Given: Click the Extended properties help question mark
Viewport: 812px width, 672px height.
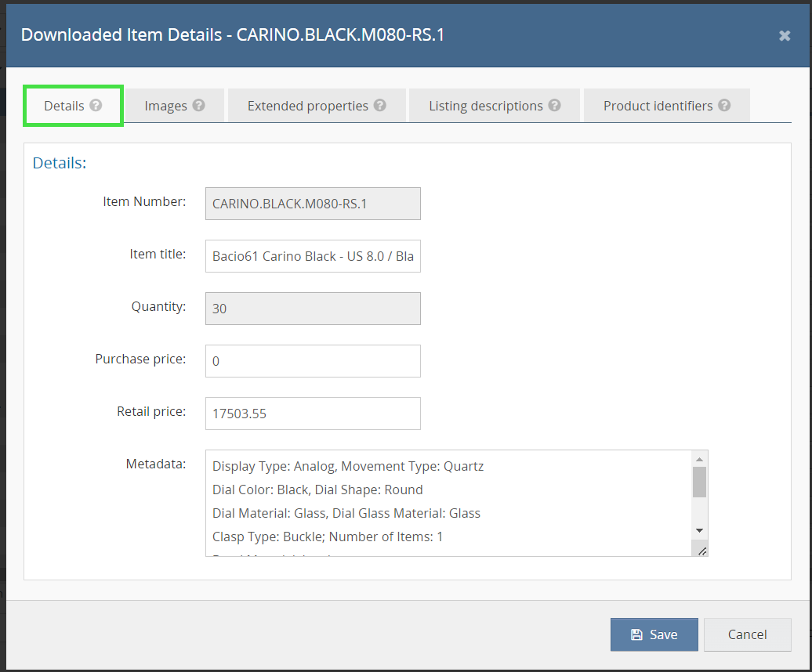Looking at the screenshot, I should [379, 105].
